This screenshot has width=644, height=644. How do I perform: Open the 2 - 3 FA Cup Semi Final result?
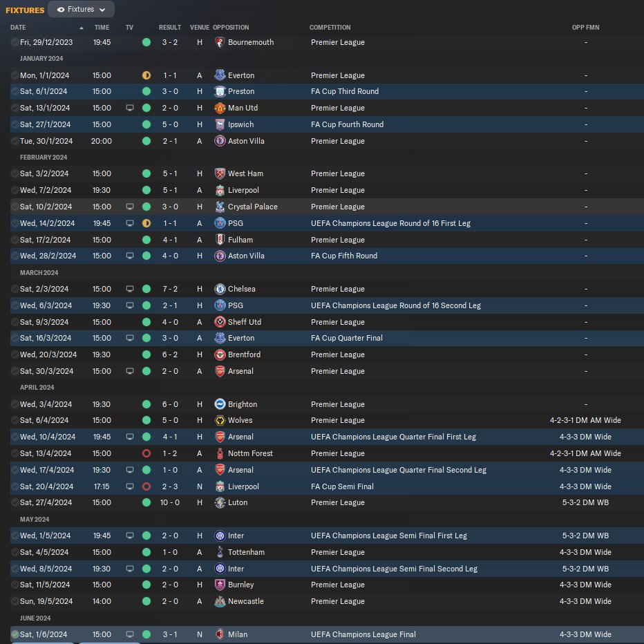click(x=170, y=486)
